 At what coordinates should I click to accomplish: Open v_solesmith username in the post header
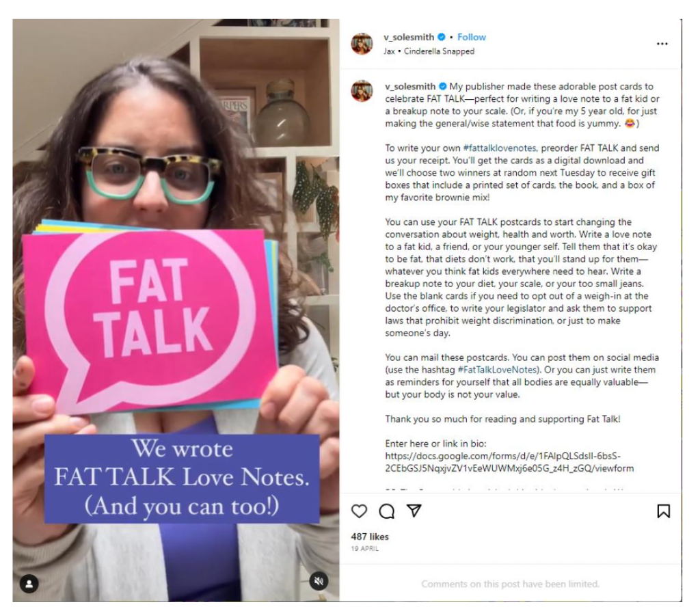409,37
